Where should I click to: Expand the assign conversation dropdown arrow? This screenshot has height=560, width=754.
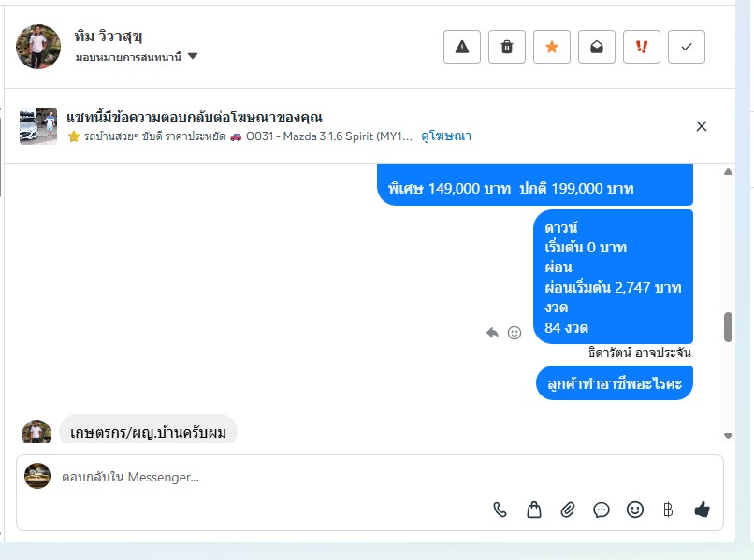tap(193, 56)
